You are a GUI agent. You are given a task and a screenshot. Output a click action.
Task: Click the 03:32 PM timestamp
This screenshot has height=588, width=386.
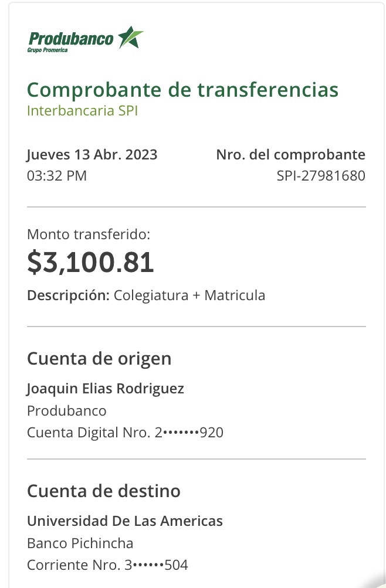pos(57,175)
